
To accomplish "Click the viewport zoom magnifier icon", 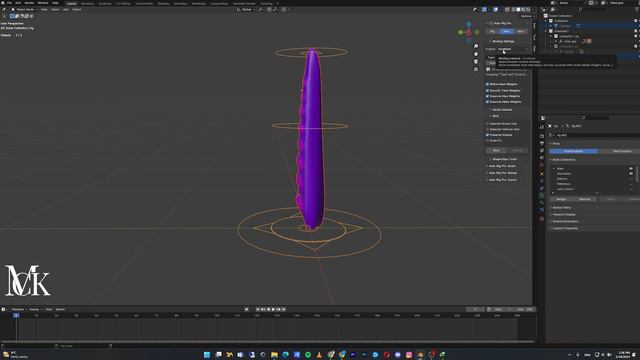I will pyautogui.click(x=476, y=46).
